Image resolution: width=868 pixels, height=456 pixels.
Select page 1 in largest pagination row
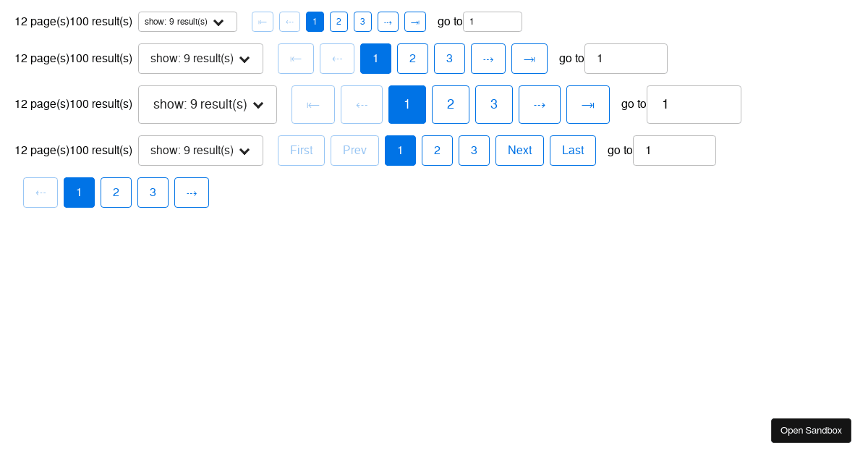tap(407, 104)
